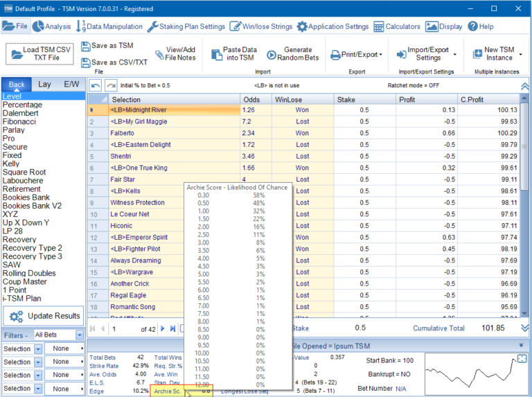Expand the profit chart thumbnail icon

click(522, 358)
